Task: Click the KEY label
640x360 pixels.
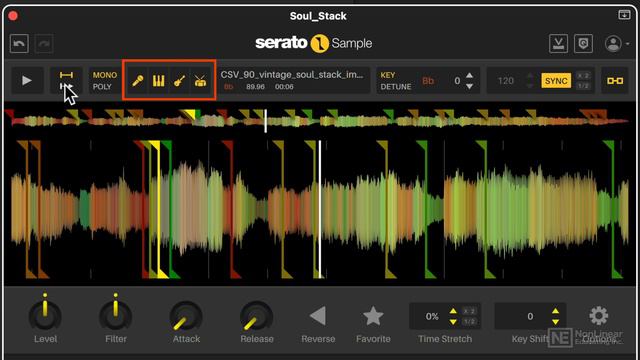Action: click(388, 75)
